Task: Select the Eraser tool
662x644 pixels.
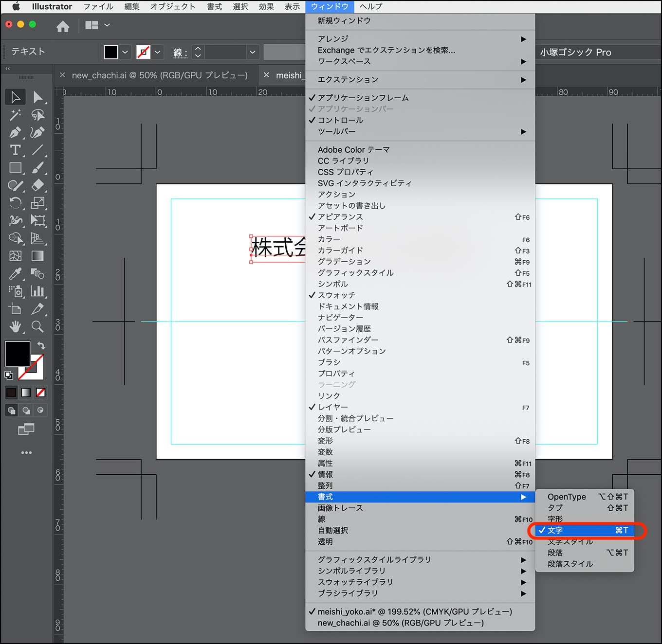Action: click(x=38, y=185)
